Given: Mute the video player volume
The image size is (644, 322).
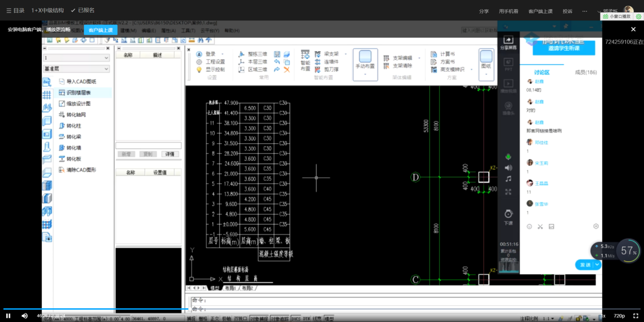Looking at the screenshot, I should tap(24, 315).
